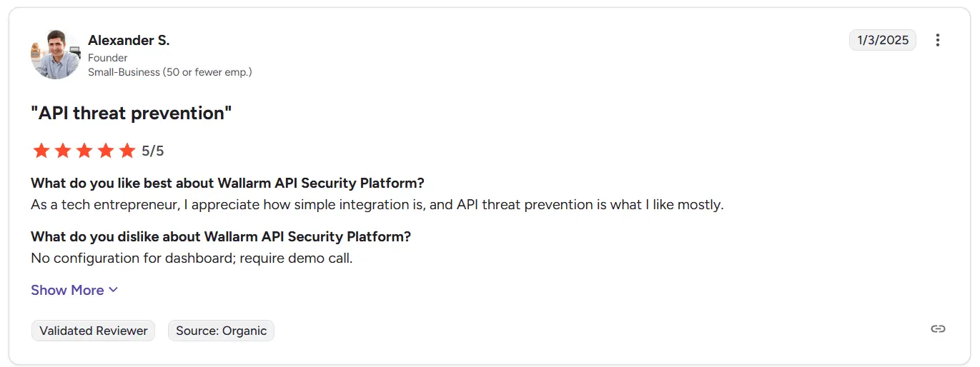
Task: Click the Validated Reviewer badge
Action: coord(93,331)
